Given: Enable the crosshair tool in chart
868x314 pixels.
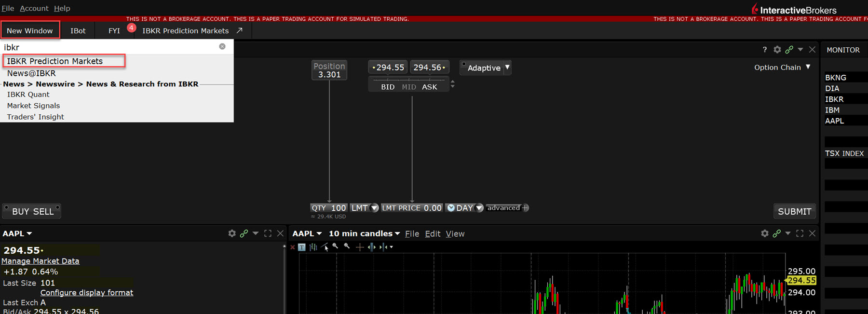Looking at the screenshot, I should click(359, 247).
